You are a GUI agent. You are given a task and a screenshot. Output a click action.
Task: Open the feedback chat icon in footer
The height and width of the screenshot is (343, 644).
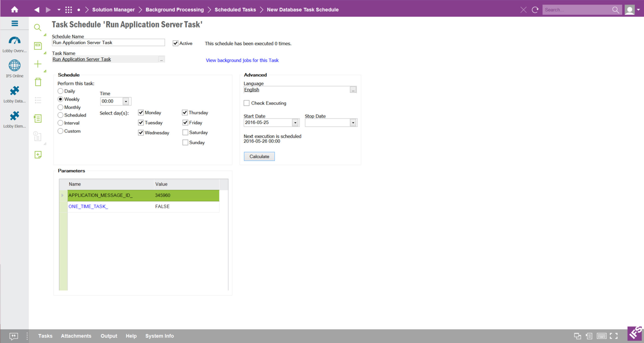coord(14,336)
